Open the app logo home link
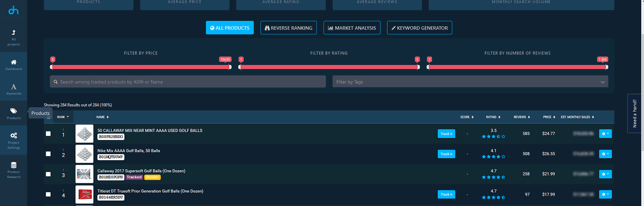This screenshot has height=206, width=644. click(14, 9)
